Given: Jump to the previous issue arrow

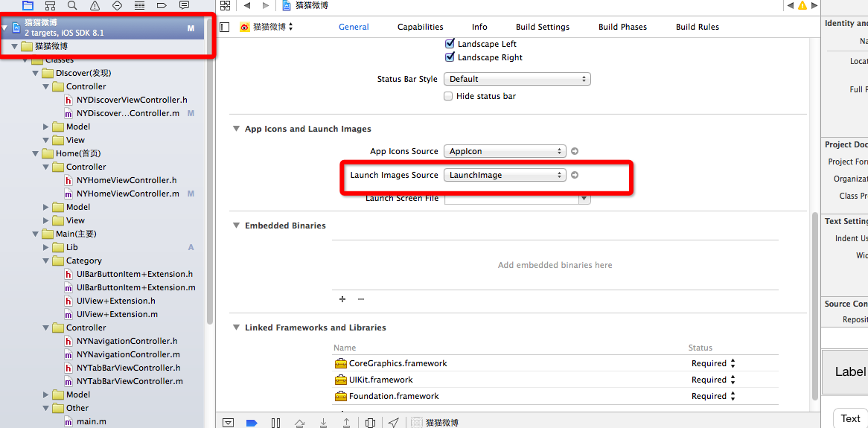Looking at the screenshot, I should pyautogui.click(x=790, y=5).
